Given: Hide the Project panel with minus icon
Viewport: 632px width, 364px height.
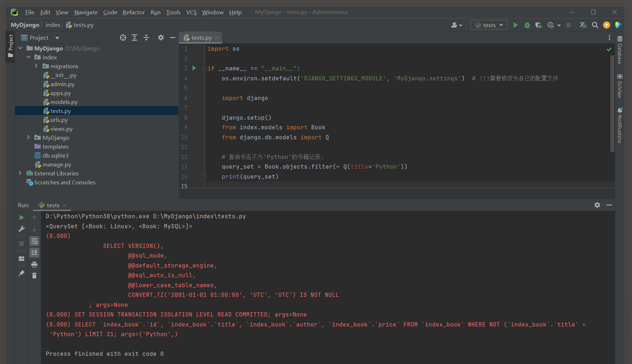Looking at the screenshot, I should tap(172, 38).
